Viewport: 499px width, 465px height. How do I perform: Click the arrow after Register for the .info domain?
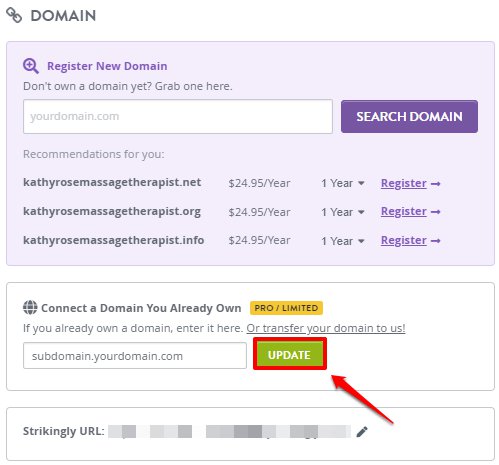[x=436, y=241]
